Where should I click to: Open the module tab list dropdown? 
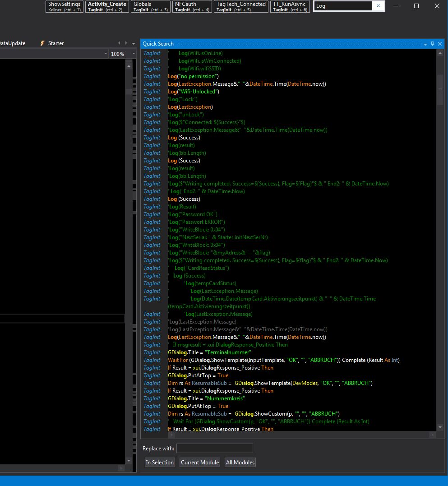(133, 43)
